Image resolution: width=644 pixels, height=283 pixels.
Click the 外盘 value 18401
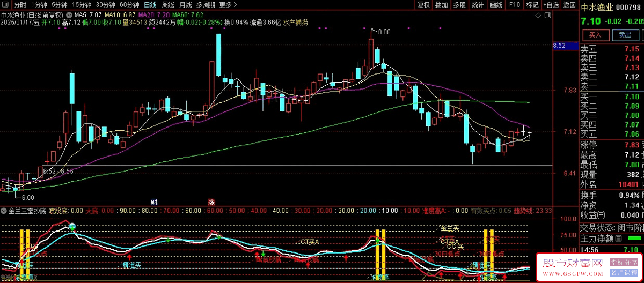630,184
